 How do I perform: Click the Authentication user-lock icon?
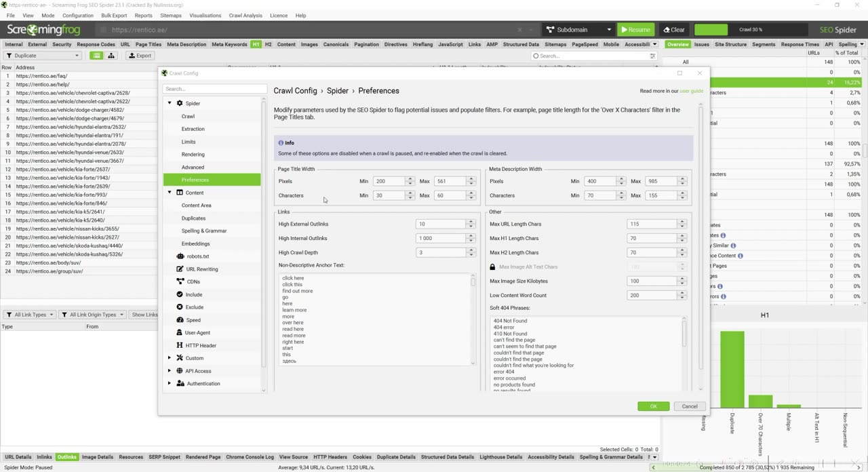click(180, 383)
